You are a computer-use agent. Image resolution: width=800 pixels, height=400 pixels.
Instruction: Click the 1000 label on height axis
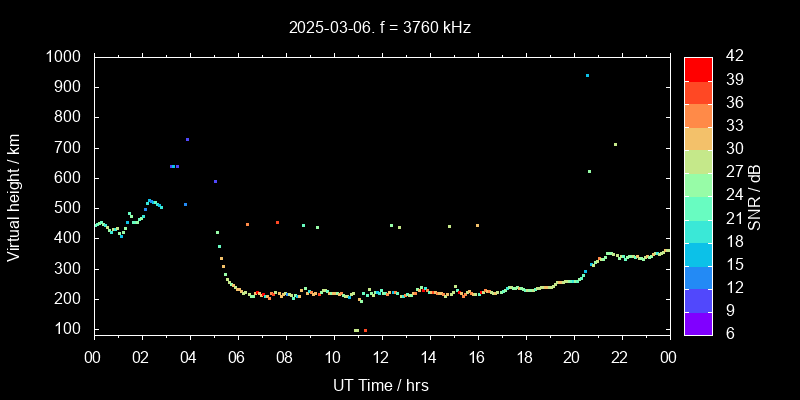64,57
